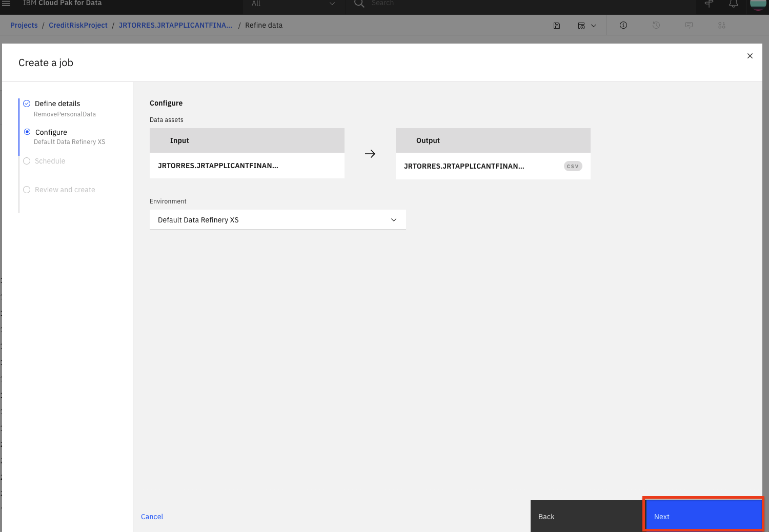Click the Next button

(703, 515)
